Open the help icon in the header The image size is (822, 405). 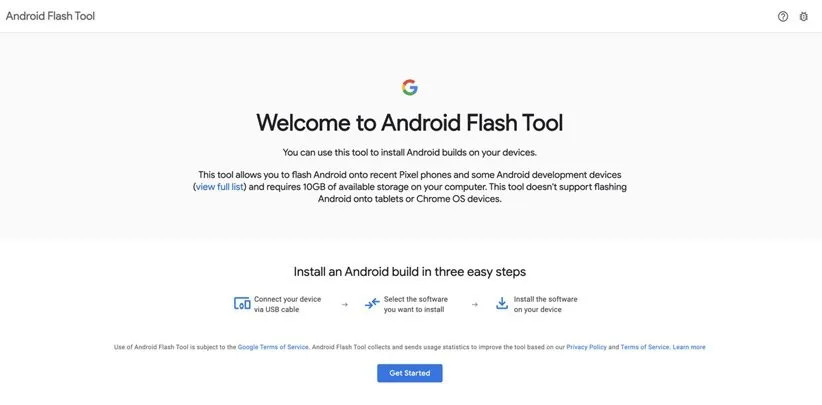tap(783, 16)
